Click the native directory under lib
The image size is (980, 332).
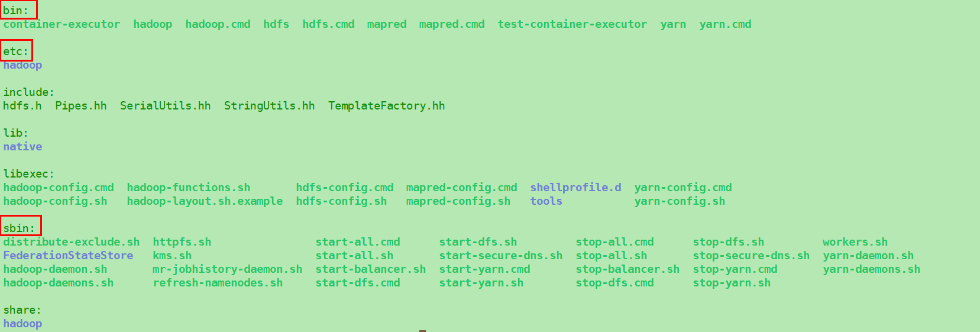(22, 147)
